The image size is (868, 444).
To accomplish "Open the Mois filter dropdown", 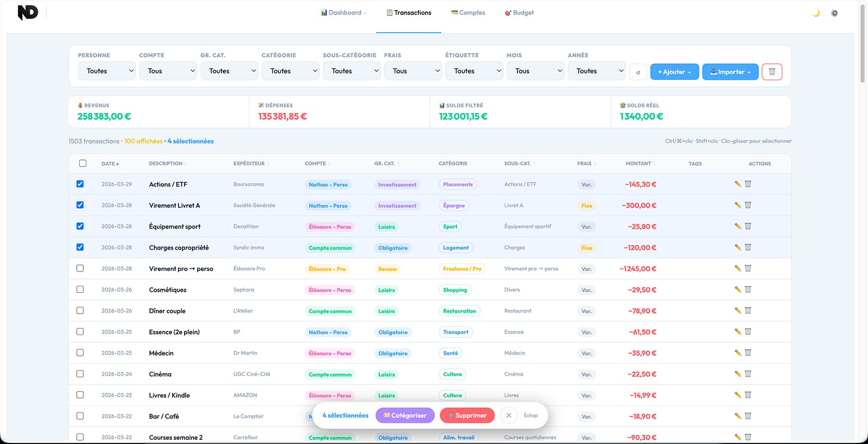I will pos(535,71).
